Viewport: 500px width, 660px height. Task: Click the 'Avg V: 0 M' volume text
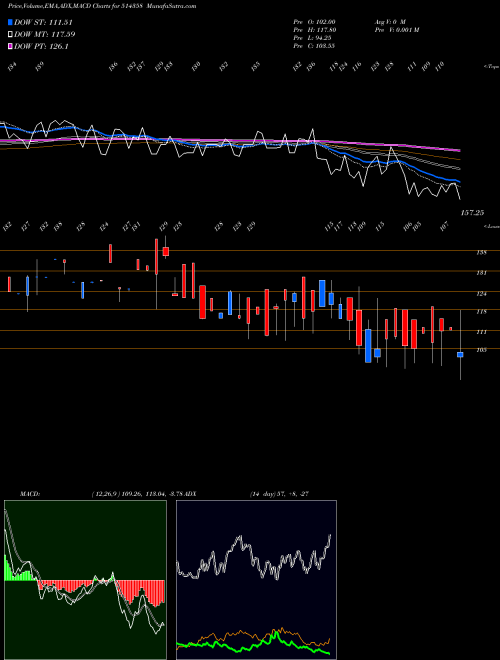(390, 22)
